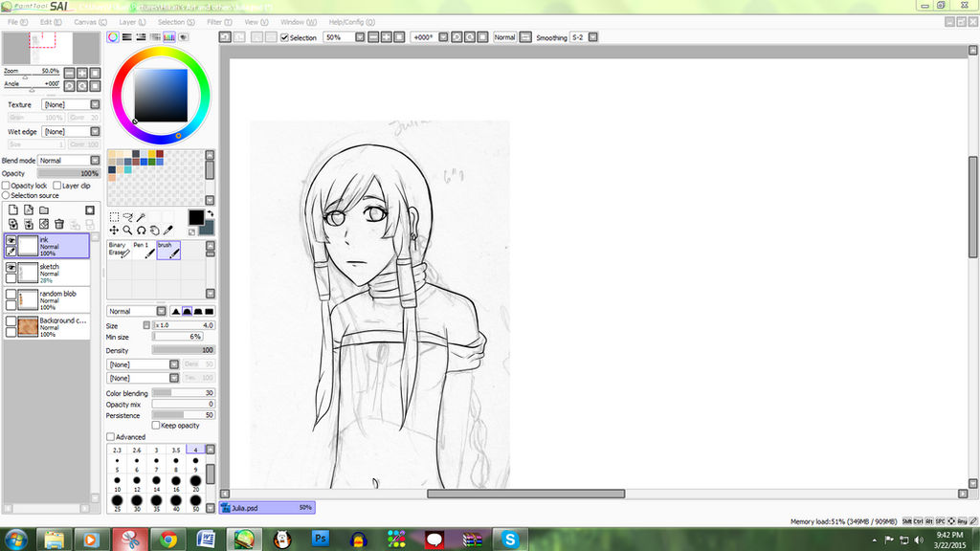Create a new normal layer
The height and width of the screenshot is (551, 980).
13,209
